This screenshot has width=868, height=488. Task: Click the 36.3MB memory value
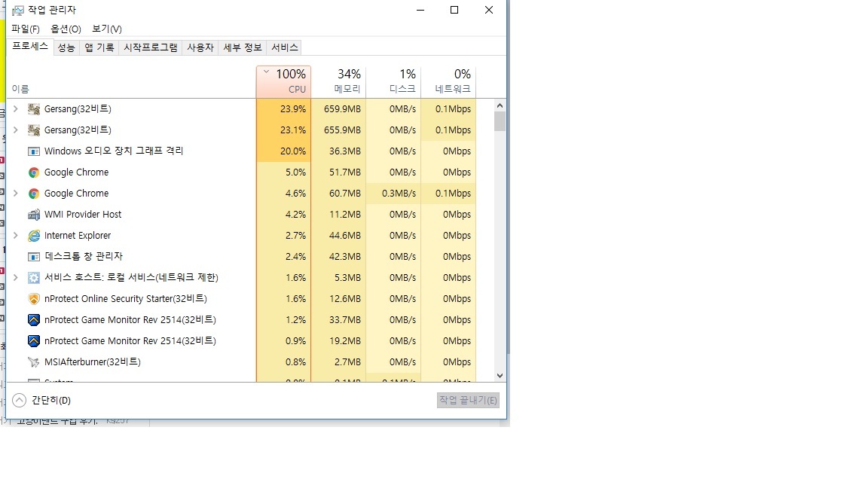coord(345,151)
